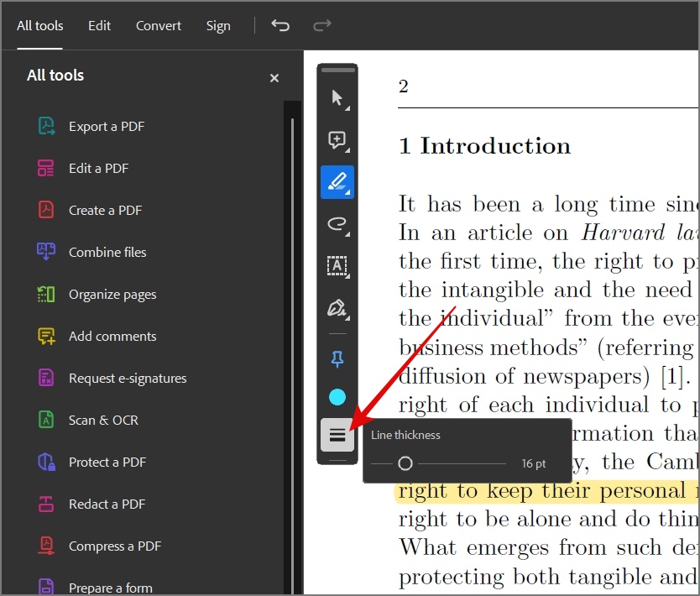Screen dimensions: 700x596
Task: Click the Undo arrow icon
Action: click(280, 25)
